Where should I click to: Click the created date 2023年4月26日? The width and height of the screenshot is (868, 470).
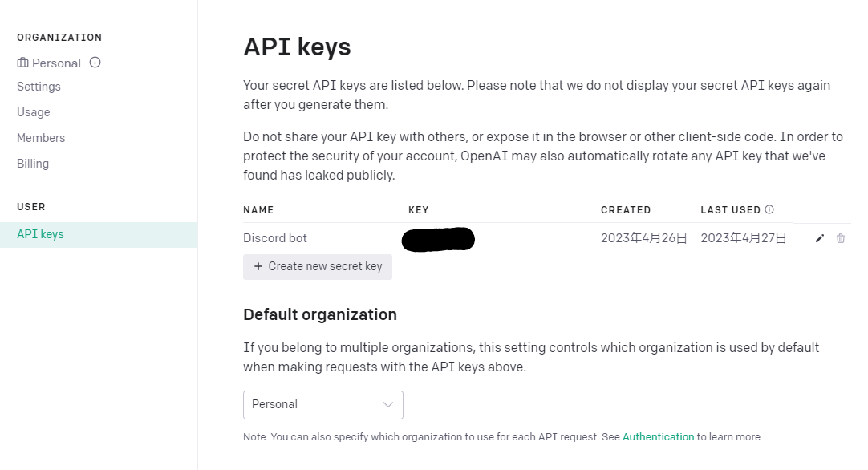pos(643,238)
